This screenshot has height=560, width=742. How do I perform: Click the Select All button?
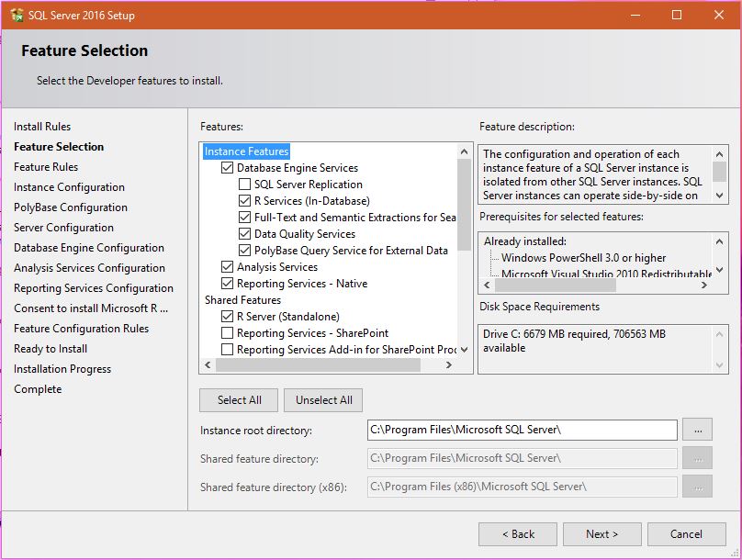pyautogui.click(x=238, y=399)
